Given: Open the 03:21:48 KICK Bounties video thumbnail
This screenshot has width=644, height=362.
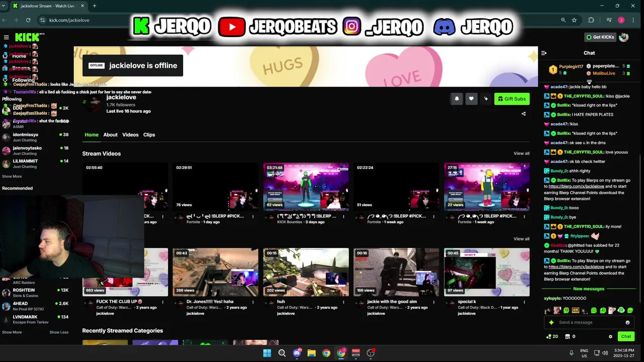Looking at the screenshot, I should pyautogui.click(x=306, y=186).
